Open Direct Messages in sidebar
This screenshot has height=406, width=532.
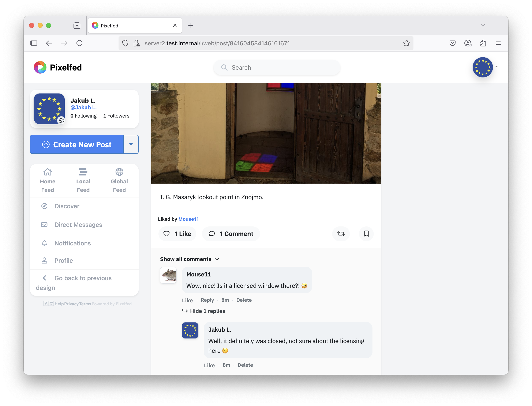78,225
